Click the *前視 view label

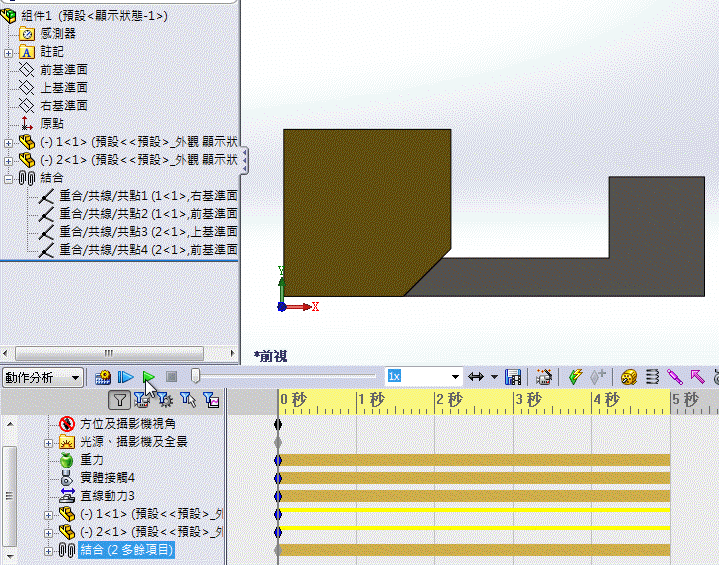pos(271,356)
